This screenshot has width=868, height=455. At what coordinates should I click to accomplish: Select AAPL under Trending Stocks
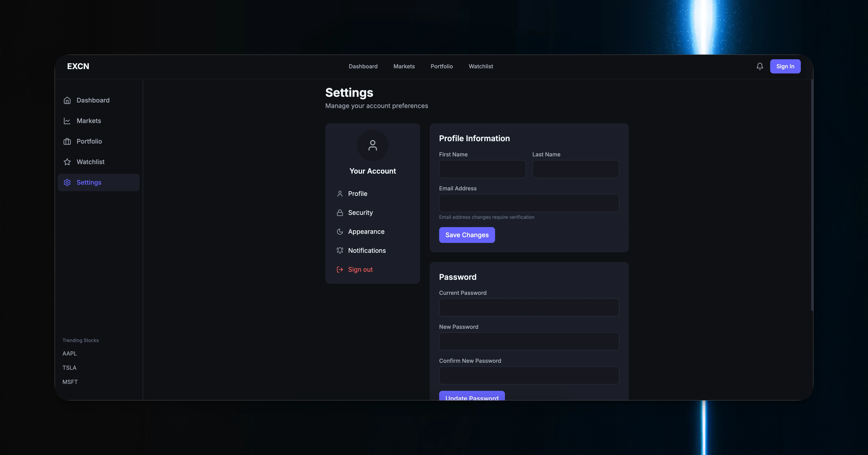(69, 354)
